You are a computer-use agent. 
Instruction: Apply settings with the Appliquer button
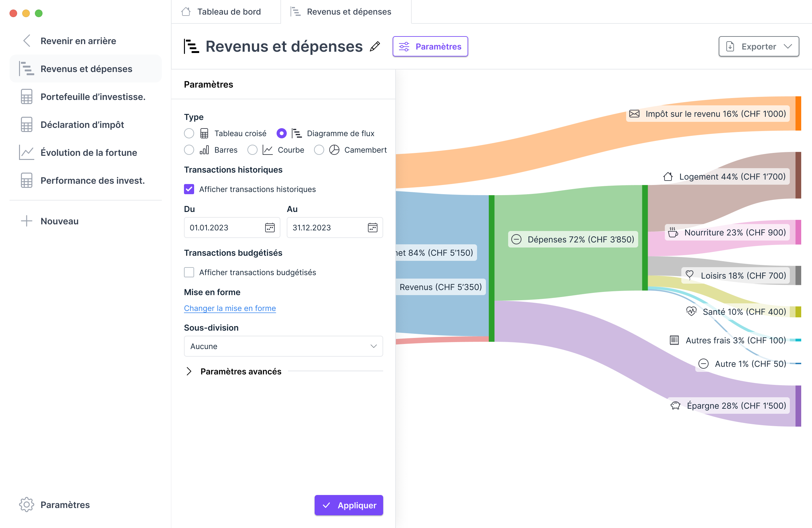click(x=348, y=505)
